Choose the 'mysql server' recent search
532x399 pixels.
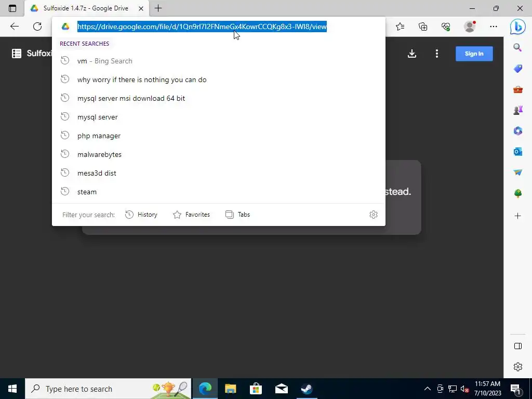coord(219,117)
